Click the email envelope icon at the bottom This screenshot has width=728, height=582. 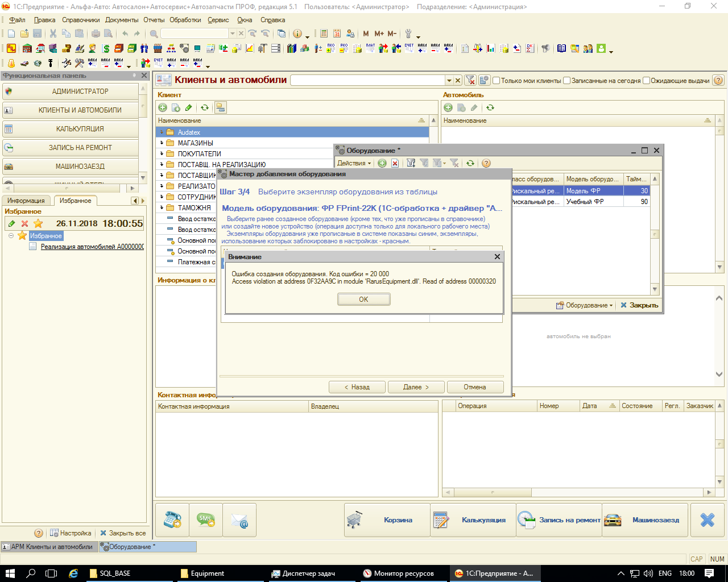click(239, 519)
